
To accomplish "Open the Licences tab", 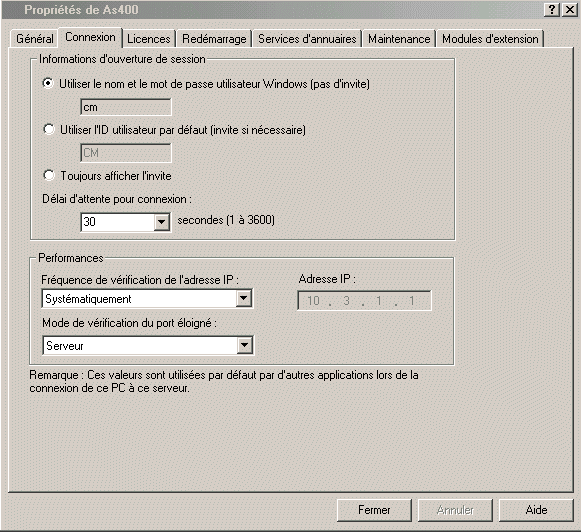I will point(149,39).
